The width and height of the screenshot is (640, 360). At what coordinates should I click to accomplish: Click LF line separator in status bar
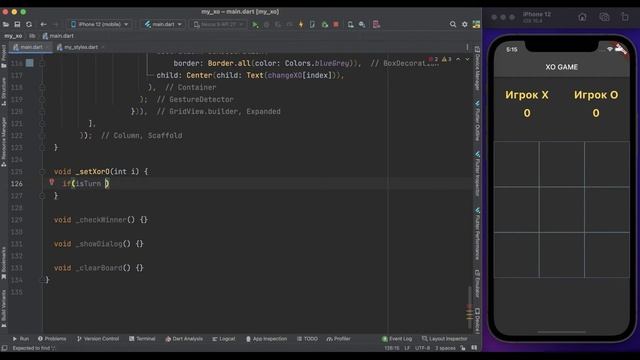pos(407,348)
